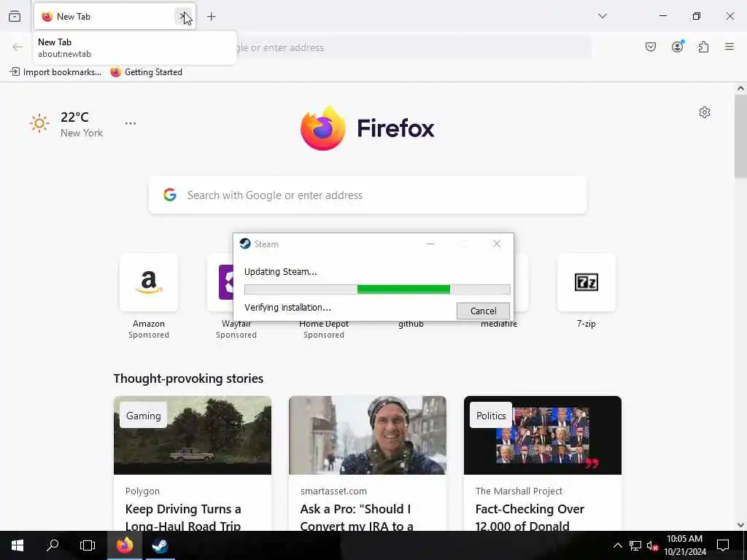Click the muted volume tray icon

tap(652, 545)
